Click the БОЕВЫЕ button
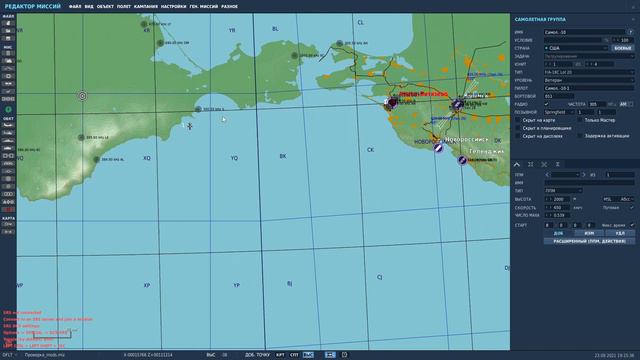640x360 pixels. pyautogui.click(x=623, y=48)
